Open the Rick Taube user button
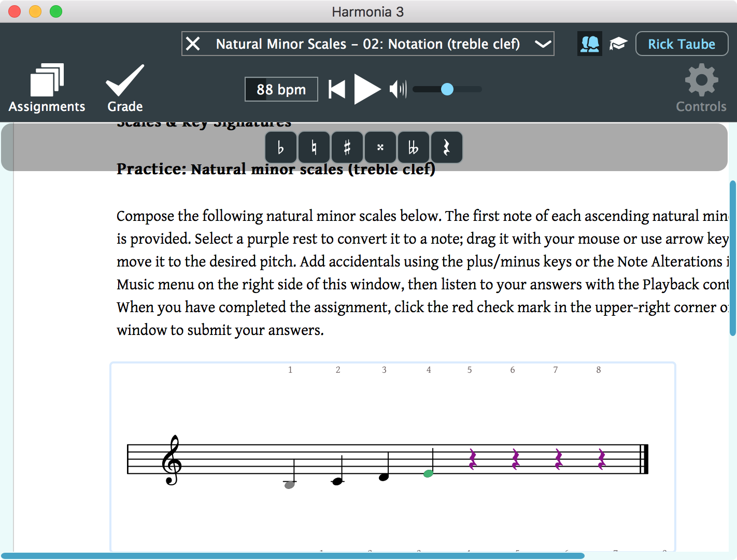Image resolution: width=737 pixels, height=560 pixels. tap(682, 44)
